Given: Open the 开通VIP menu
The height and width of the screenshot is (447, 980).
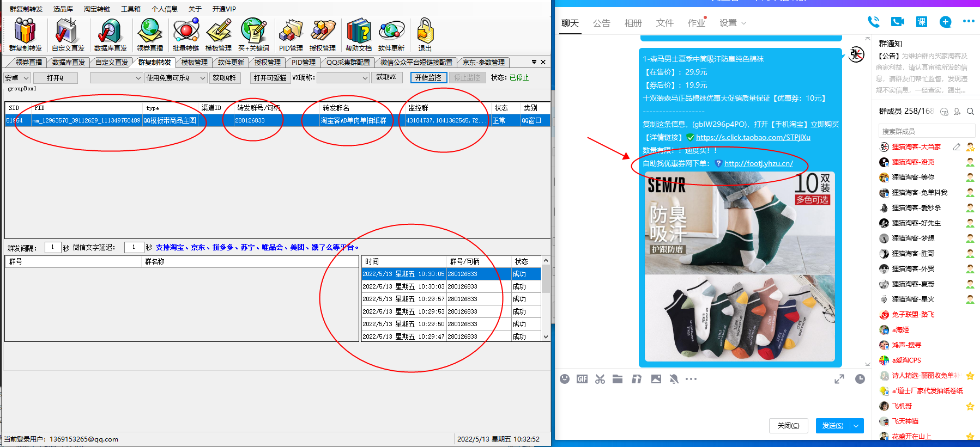Looking at the screenshot, I should (x=224, y=9).
